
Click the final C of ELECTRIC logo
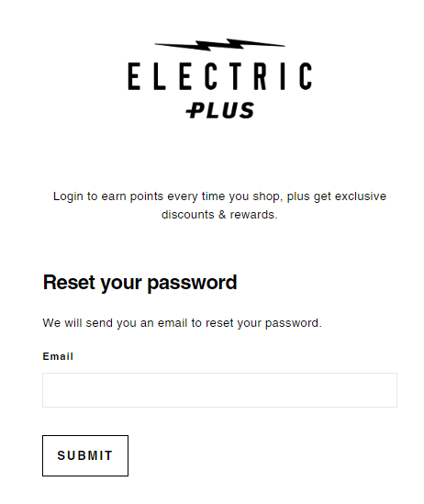pos(306,76)
